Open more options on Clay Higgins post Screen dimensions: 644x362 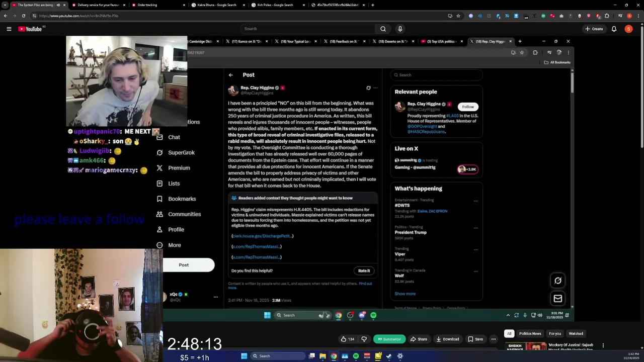tap(375, 88)
